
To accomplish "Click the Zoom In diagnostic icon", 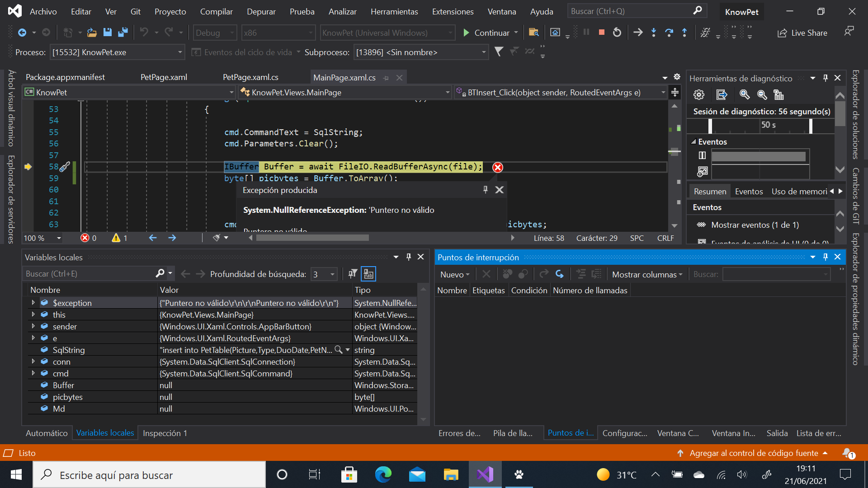I will coord(744,95).
